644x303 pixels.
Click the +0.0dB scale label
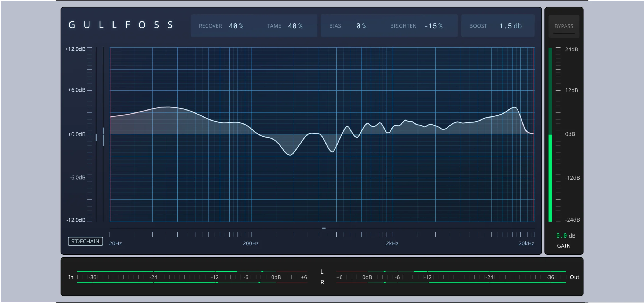pos(77,134)
